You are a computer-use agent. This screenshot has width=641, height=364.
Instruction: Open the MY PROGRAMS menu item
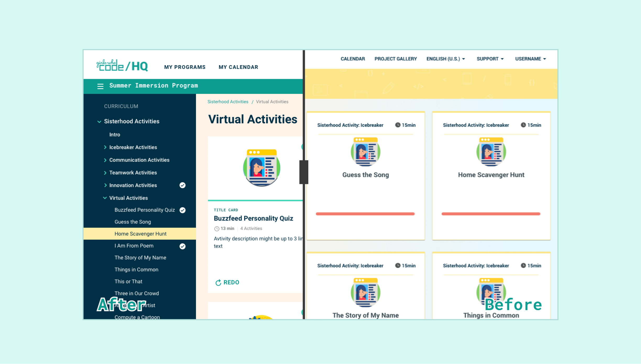(x=185, y=67)
